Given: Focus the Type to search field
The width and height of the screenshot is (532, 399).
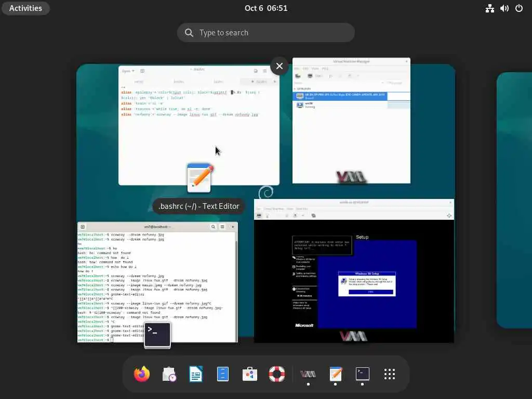Looking at the screenshot, I should 266,33.
